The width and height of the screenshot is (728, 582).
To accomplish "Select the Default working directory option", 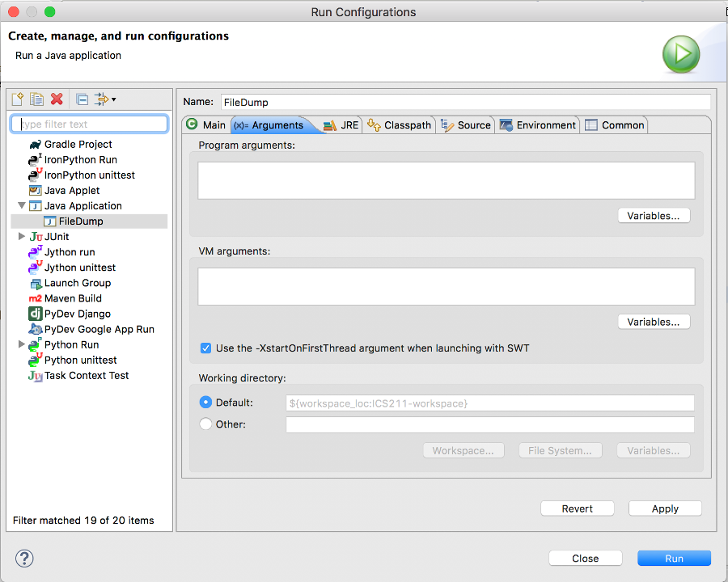I will (x=205, y=402).
